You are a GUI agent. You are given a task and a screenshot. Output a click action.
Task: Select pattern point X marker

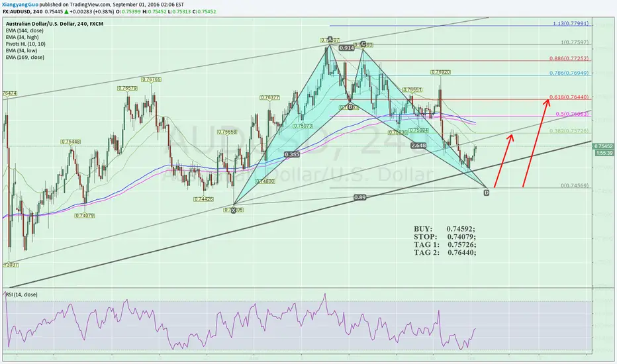click(x=233, y=210)
